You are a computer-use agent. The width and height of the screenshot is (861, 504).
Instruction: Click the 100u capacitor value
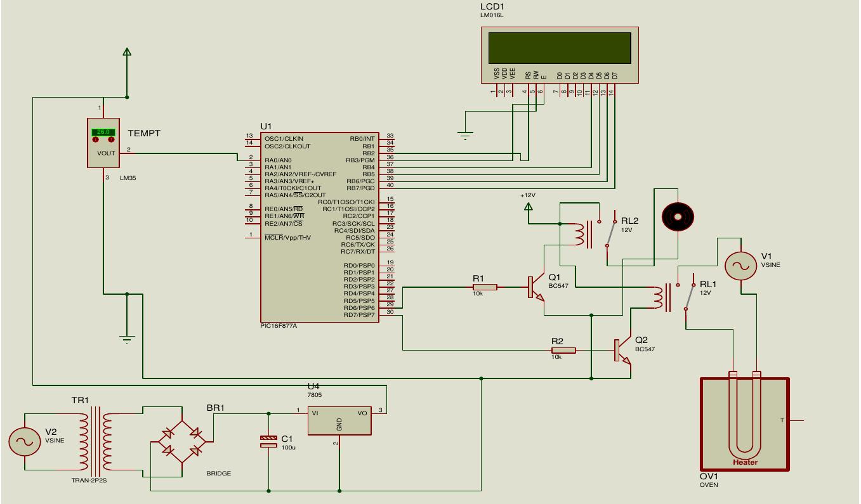click(x=287, y=448)
